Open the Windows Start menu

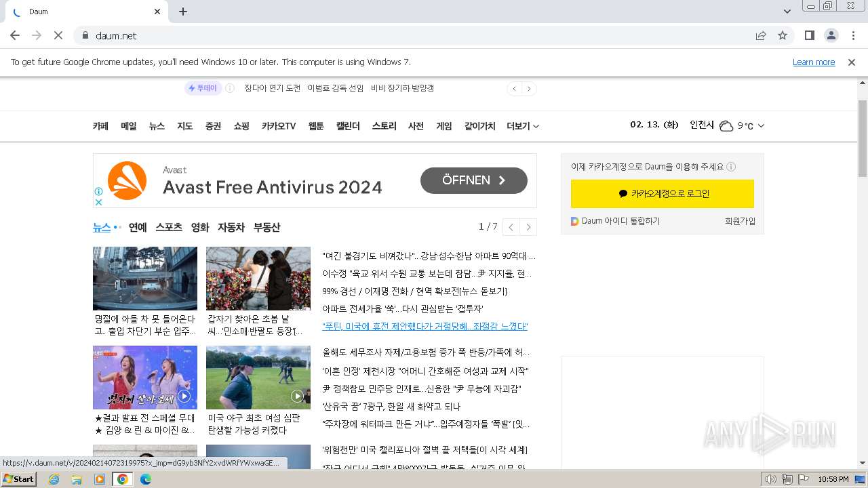tap(19, 479)
